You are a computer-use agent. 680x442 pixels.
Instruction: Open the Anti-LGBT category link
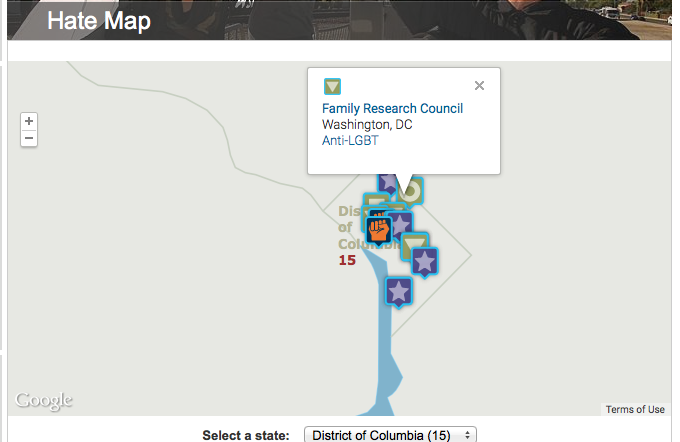[350, 141]
